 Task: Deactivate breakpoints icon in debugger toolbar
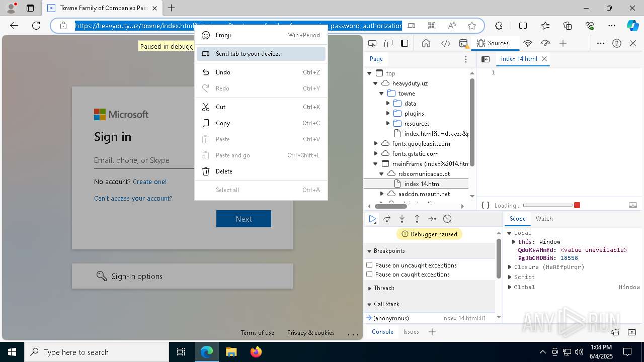tap(447, 219)
